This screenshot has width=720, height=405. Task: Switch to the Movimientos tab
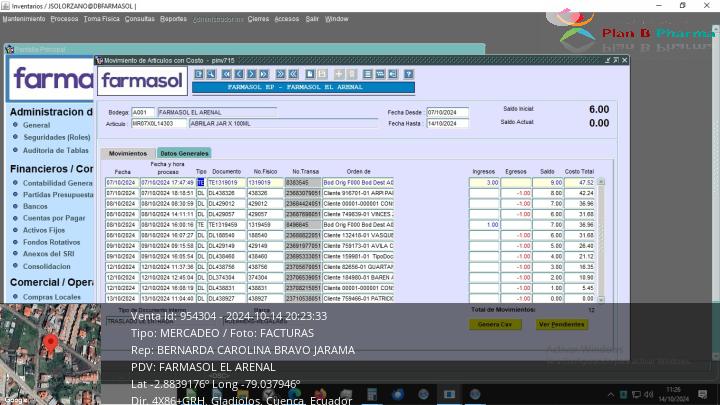pos(128,153)
